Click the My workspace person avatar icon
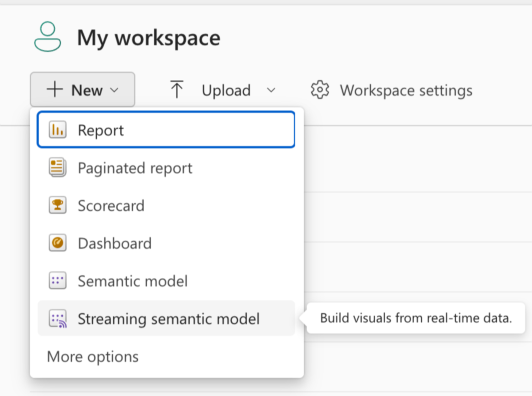532x396 pixels. (48, 37)
